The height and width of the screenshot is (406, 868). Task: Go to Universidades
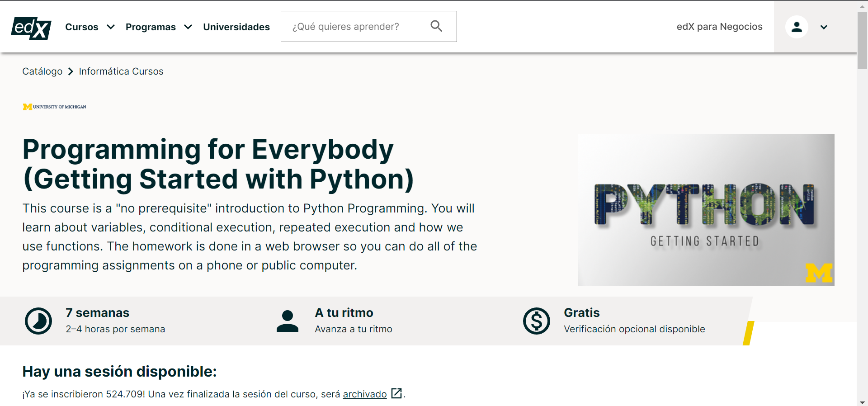coord(236,27)
